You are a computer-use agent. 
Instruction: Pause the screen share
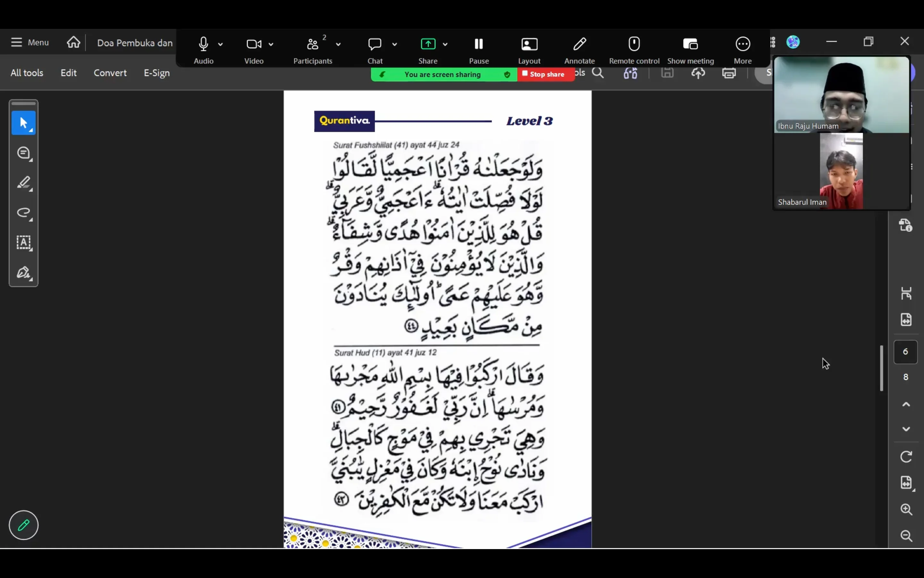point(479,50)
